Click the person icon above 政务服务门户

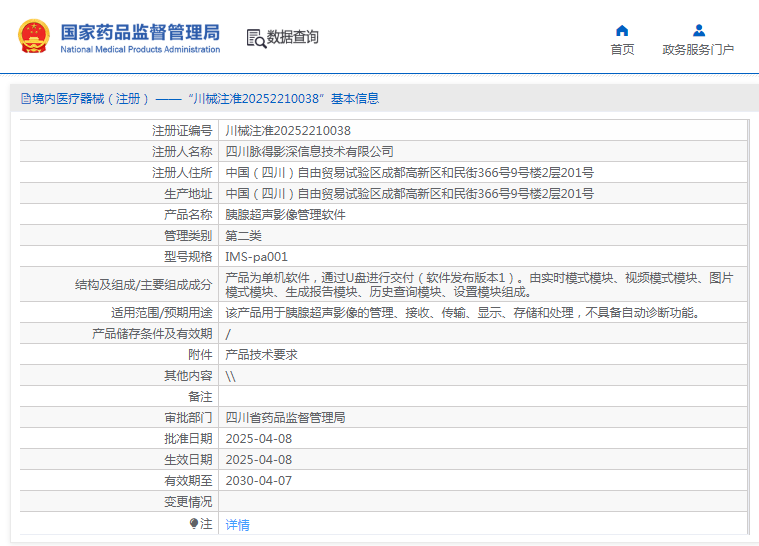click(x=698, y=30)
